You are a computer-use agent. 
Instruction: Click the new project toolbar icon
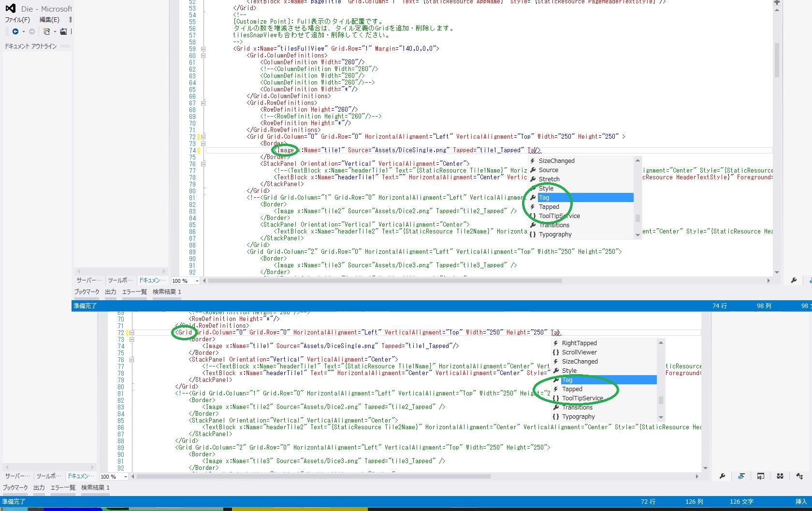coord(47,31)
